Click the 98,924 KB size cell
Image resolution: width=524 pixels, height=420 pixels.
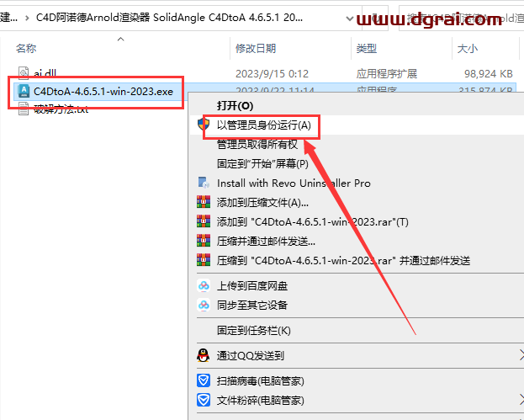click(x=488, y=73)
